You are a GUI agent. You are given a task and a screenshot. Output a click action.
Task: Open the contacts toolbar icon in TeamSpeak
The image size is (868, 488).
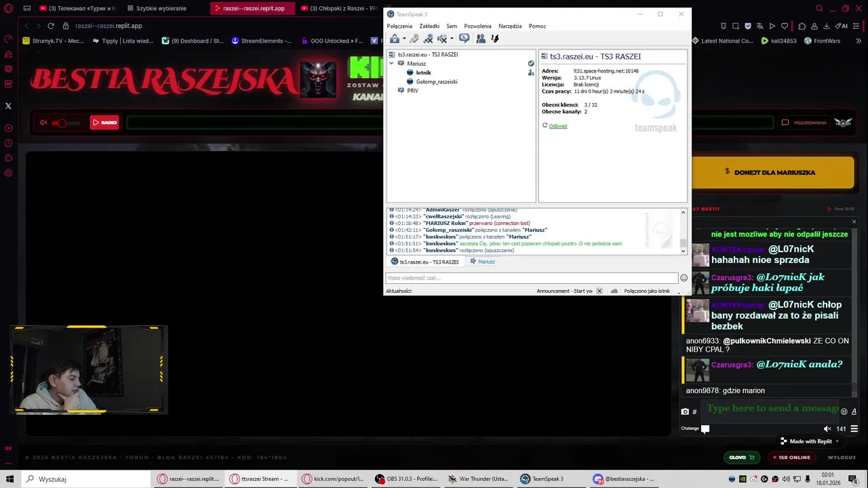[x=481, y=39]
